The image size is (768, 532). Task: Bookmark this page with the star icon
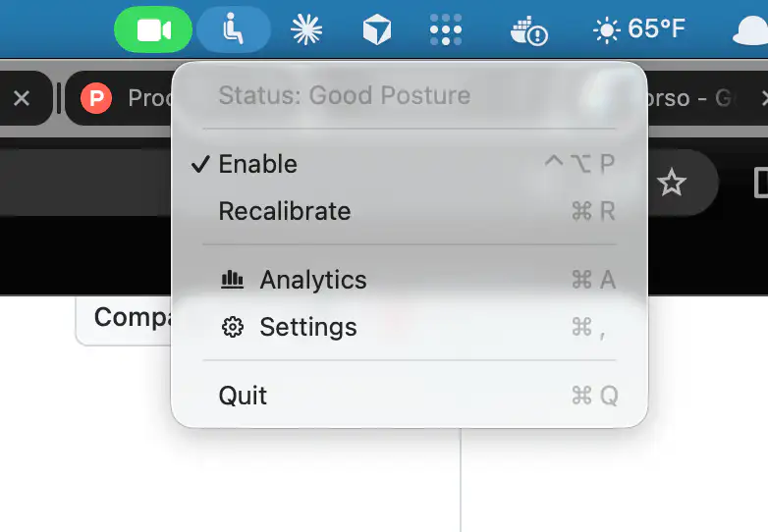671,183
